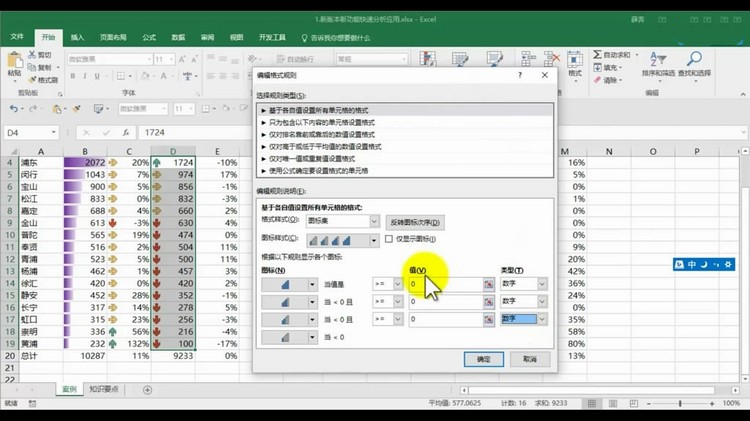Click the Paste (粘贴) icon in ribbon
Viewport: 750px width, 421px height.
14,61
